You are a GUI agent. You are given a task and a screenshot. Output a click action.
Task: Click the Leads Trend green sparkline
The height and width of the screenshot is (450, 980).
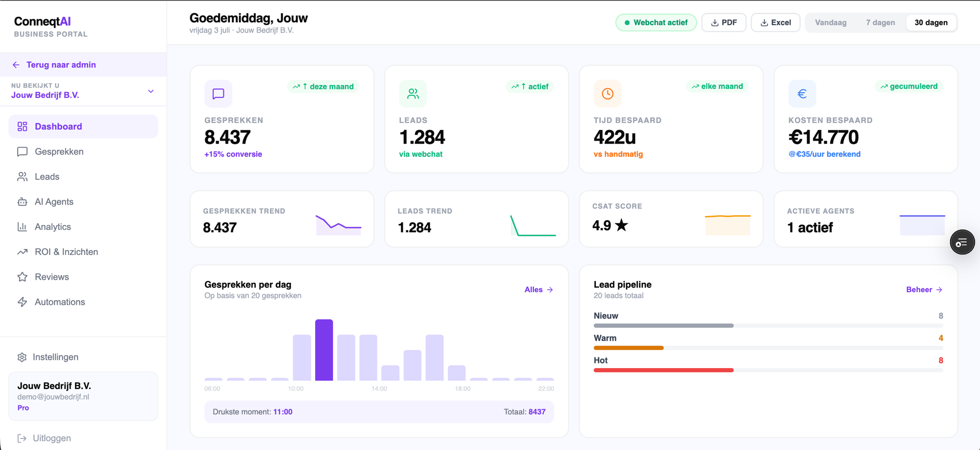pos(533,225)
